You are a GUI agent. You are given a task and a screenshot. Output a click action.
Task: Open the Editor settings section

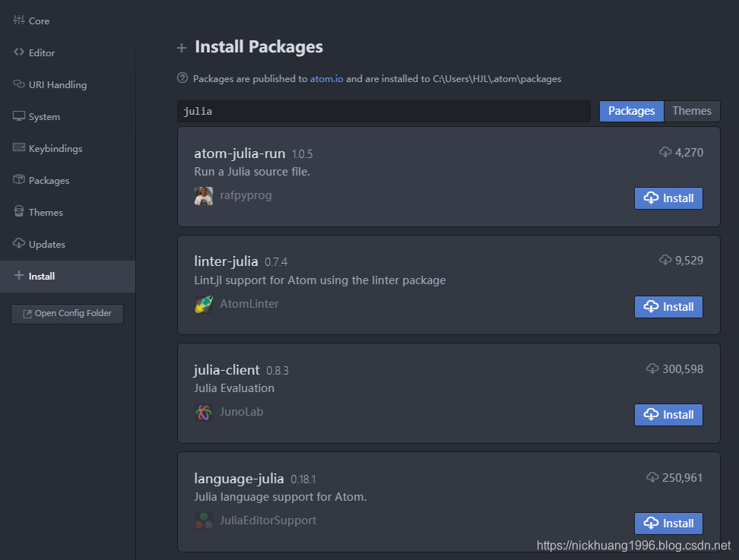(41, 52)
